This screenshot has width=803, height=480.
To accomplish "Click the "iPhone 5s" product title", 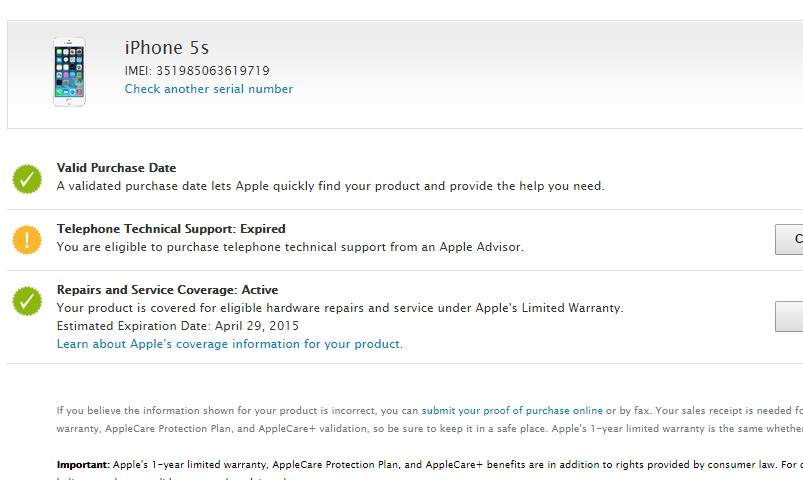I will [166, 48].
